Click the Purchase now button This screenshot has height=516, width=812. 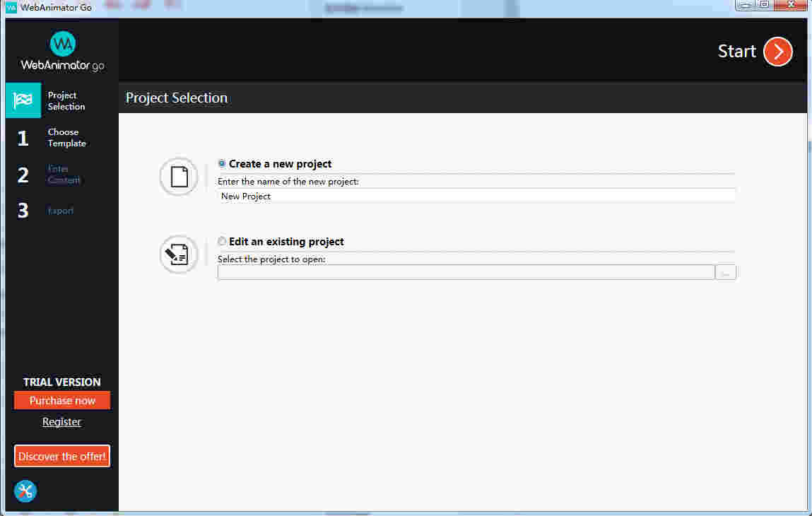click(x=61, y=400)
